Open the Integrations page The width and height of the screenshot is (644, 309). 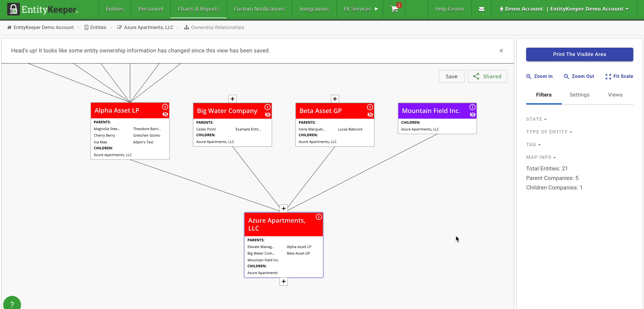(314, 9)
